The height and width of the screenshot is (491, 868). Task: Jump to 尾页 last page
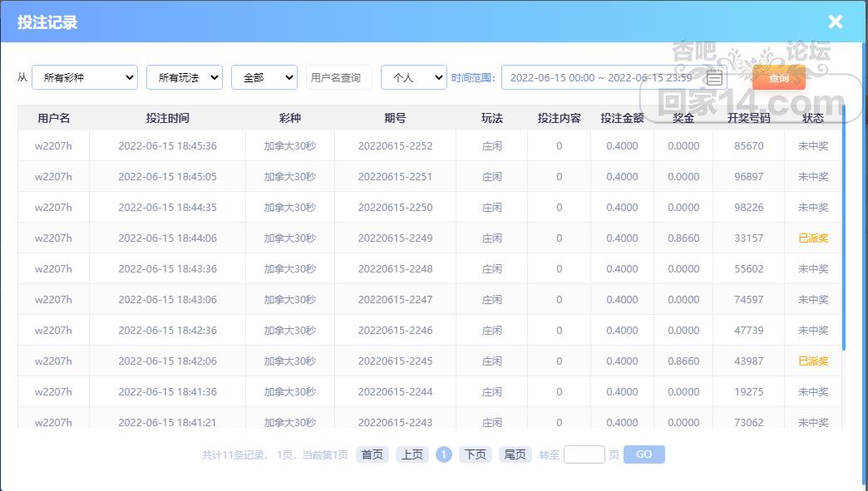point(515,454)
